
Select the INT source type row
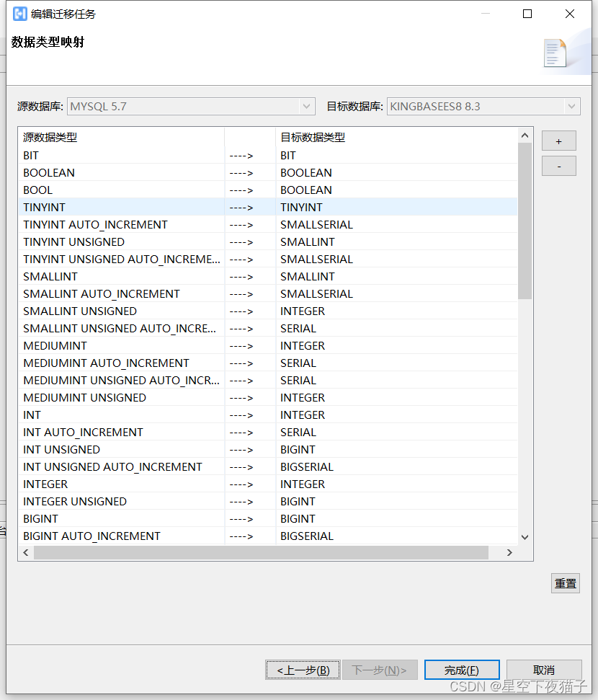(x=121, y=415)
